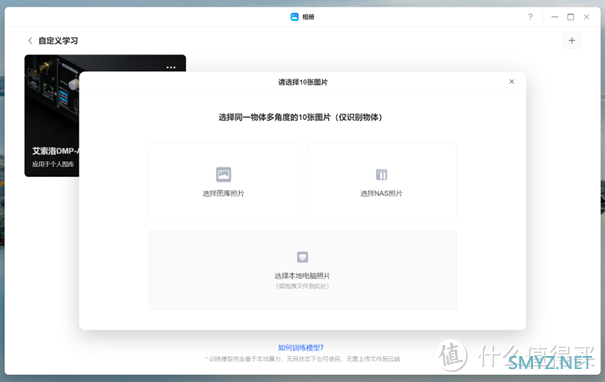Viewport: 605px width, 382px height.
Task: Open the help question mark icon
Action: tap(530, 17)
